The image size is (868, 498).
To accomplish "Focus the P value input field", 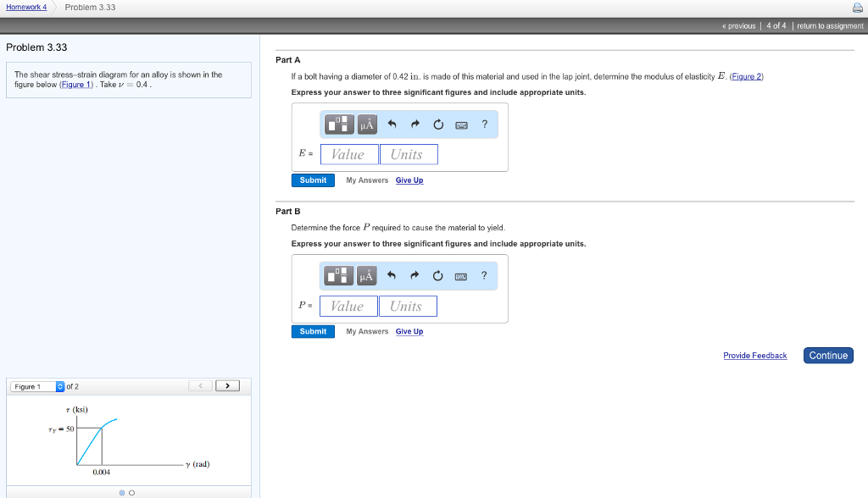I will [348, 306].
